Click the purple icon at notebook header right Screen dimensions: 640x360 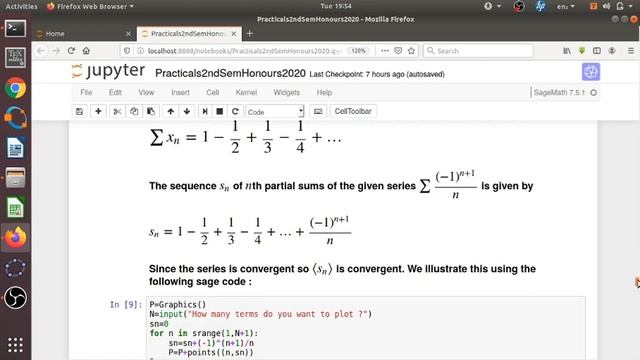coord(591,72)
